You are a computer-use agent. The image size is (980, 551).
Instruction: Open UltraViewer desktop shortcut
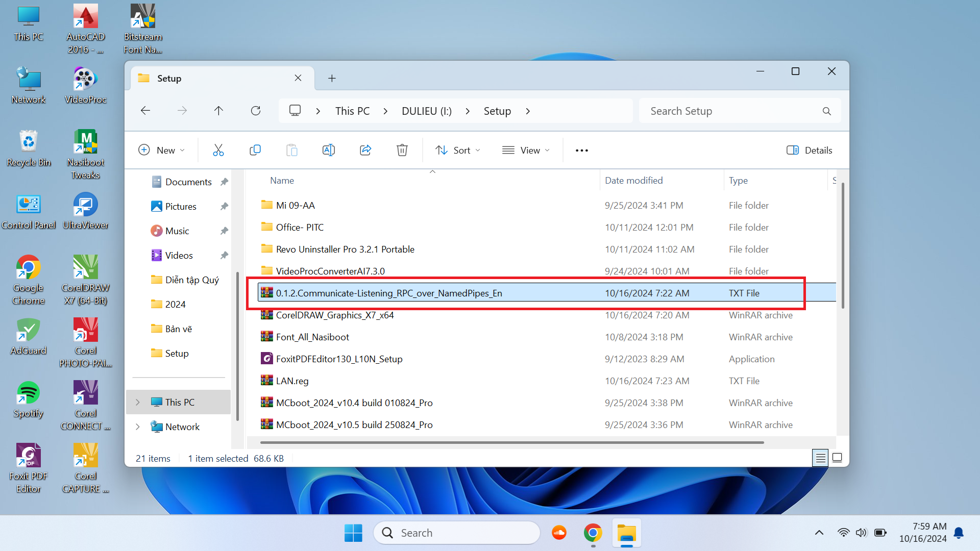click(x=86, y=211)
